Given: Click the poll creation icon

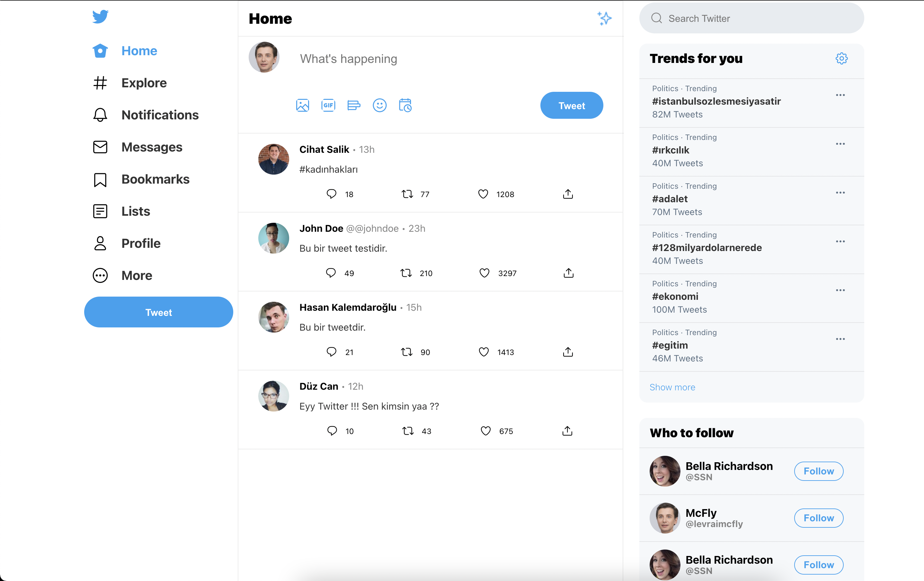Looking at the screenshot, I should (x=353, y=105).
